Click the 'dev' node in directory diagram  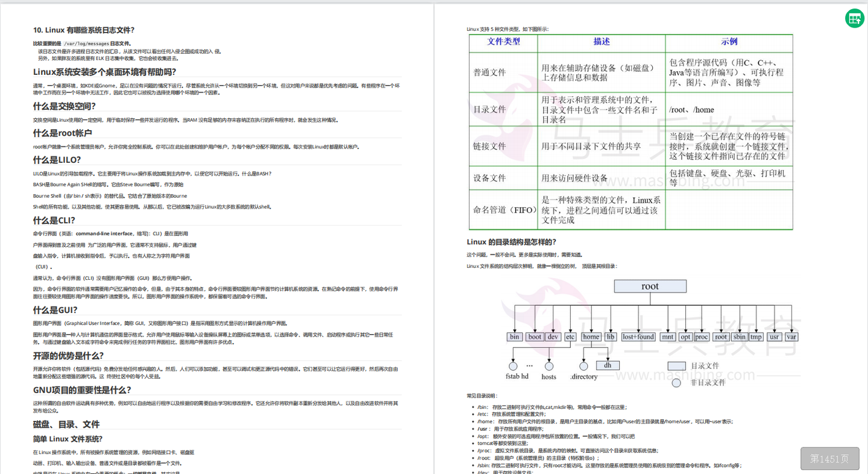553,337
